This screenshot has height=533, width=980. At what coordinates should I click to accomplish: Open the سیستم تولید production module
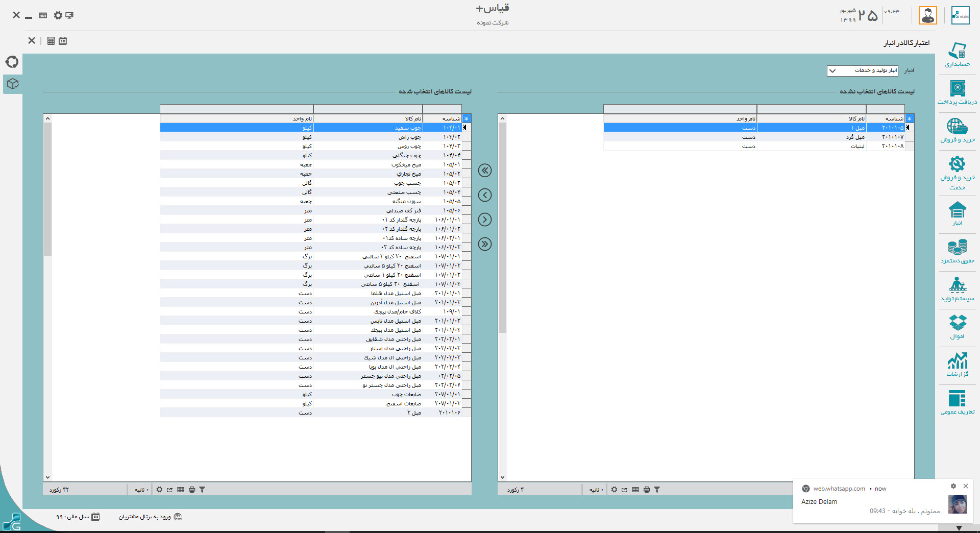coord(957,289)
